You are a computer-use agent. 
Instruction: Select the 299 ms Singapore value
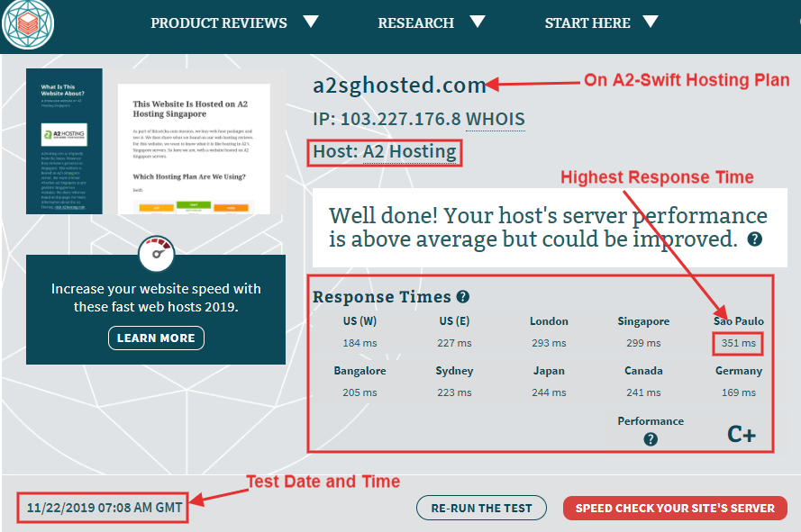click(643, 343)
